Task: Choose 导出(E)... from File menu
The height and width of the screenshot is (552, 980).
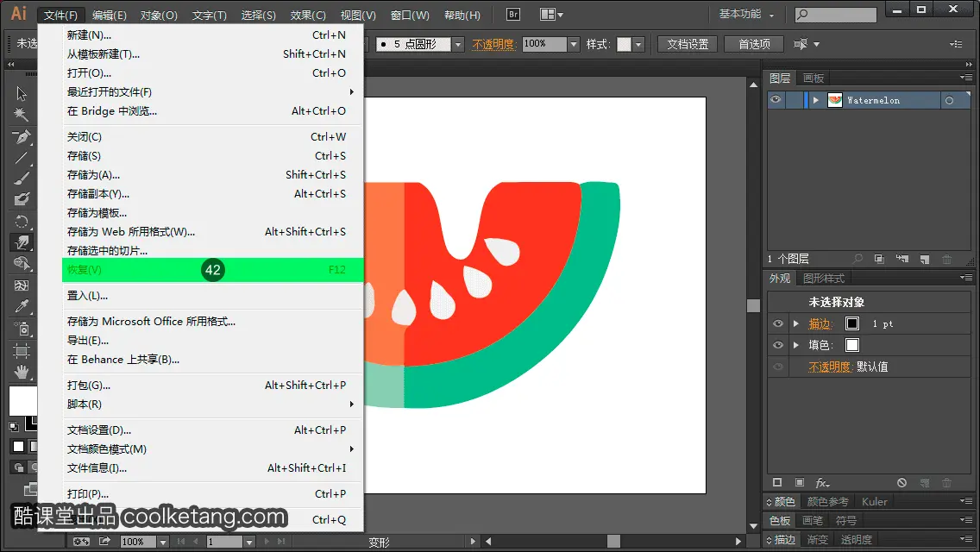Action: [214, 341]
